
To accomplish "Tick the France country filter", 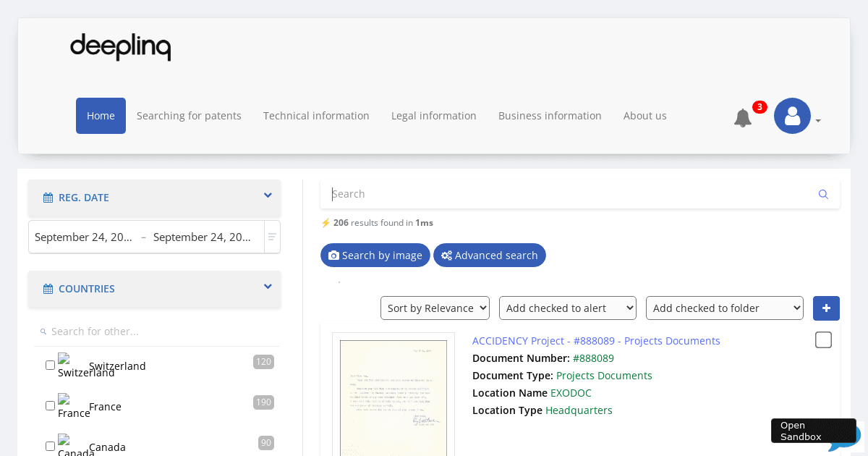I will pos(50,406).
